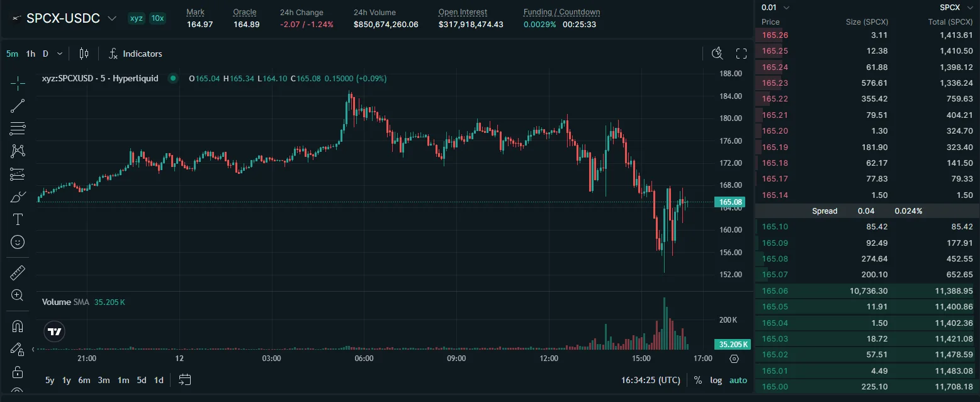The height and width of the screenshot is (402, 980).
Task: Open candlestick chart type selector
Action: coord(84,54)
